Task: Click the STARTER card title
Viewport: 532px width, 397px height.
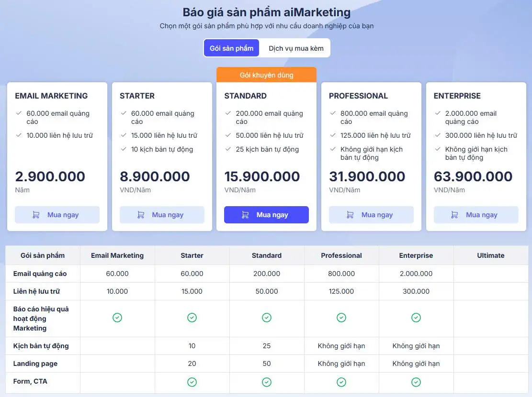Action: click(x=137, y=96)
